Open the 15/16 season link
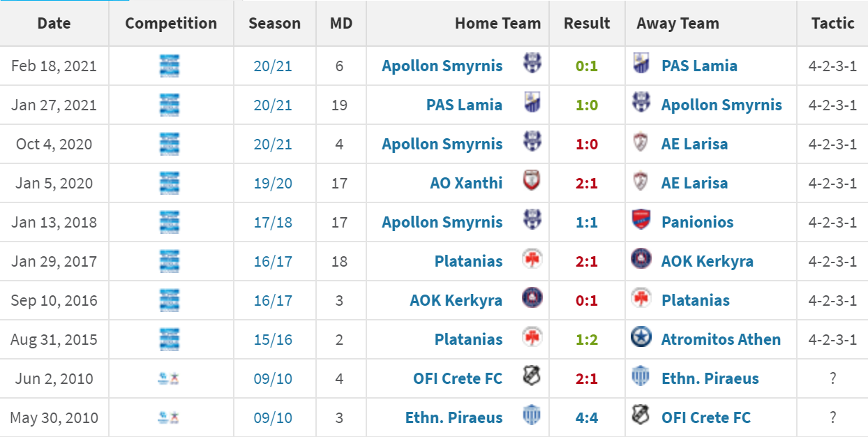The image size is (868, 437). point(274,339)
